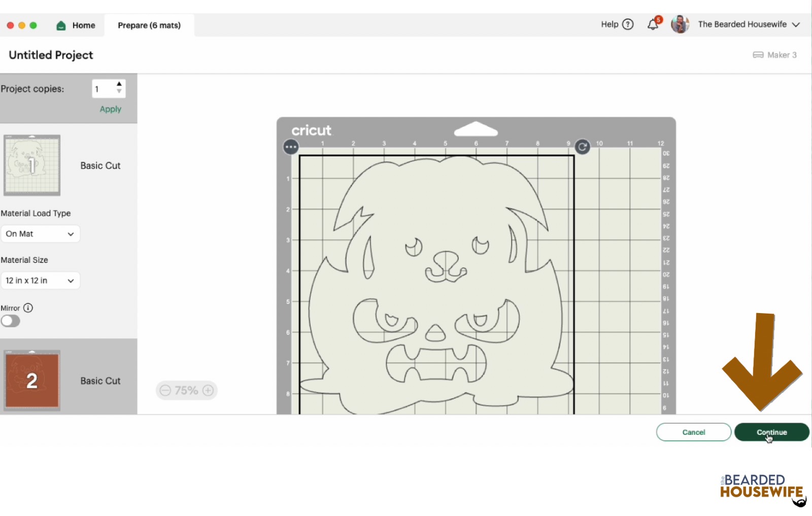Viewport: 812px width, 516px height.
Task: Click the rotate icon on the mat
Action: 582,147
